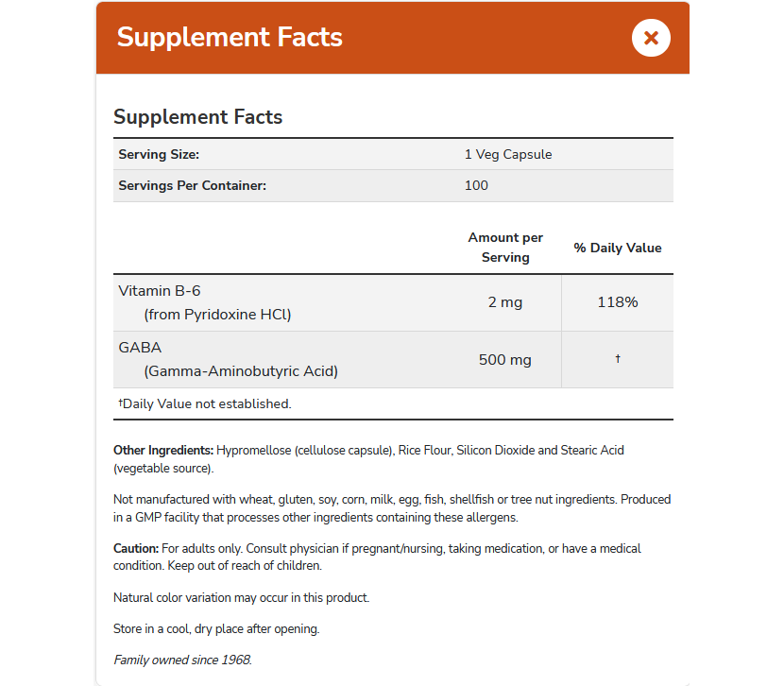Click the GABA ingredient name
The width and height of the screenshot is (784, 686).
140,348
